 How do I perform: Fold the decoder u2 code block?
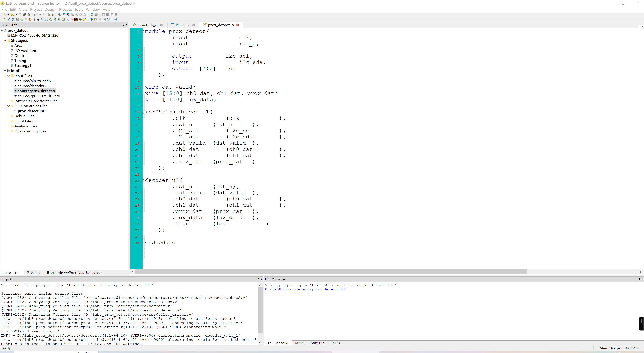tap(144, 180)
